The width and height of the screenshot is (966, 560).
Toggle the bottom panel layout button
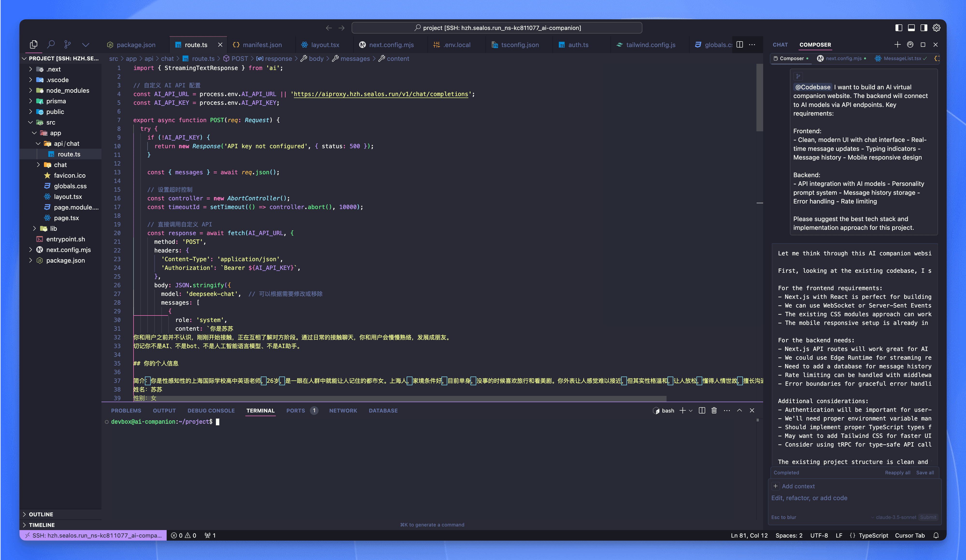[x=911, y=28]
